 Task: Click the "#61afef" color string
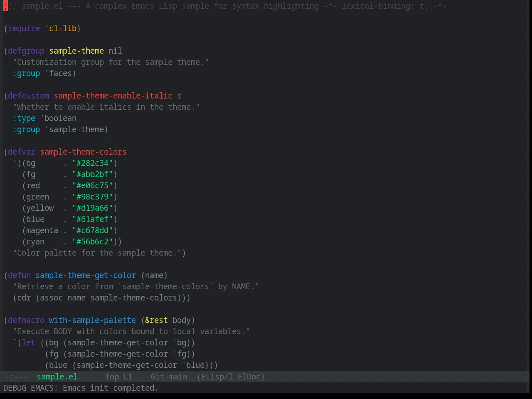click(93, 219)
